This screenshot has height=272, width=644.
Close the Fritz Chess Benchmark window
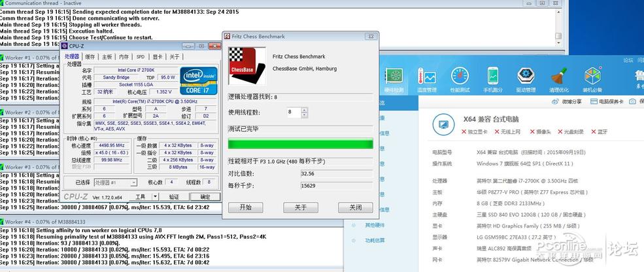point(371,36)
